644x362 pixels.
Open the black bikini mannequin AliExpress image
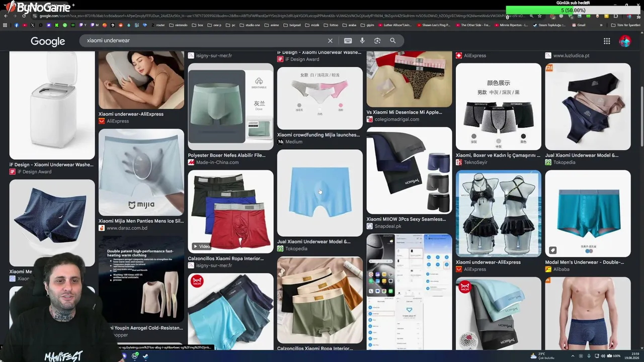point(499,213)
